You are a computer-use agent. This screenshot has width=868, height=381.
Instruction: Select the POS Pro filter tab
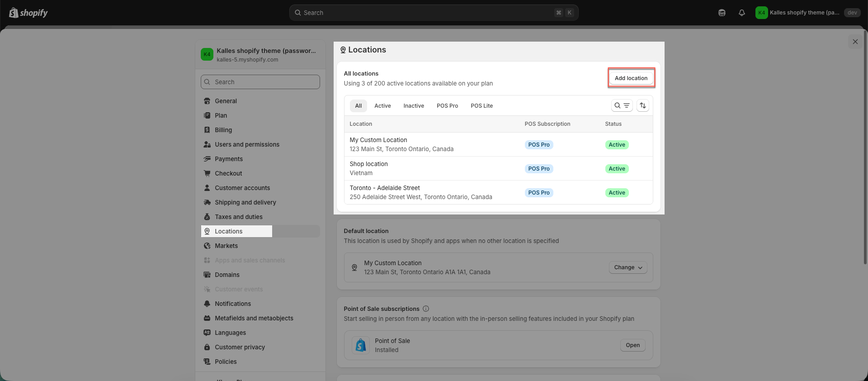[x=447, y=106]
